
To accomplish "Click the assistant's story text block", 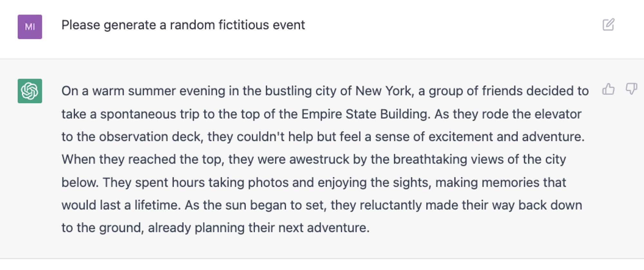I will coord(322,158).
